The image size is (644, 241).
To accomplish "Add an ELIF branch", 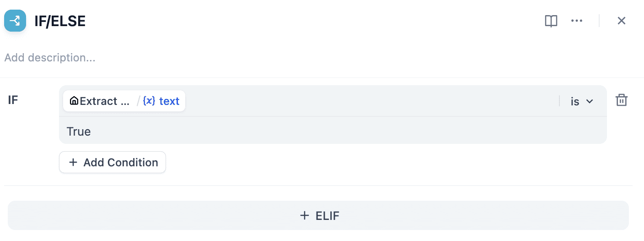I will click(318, 215).
